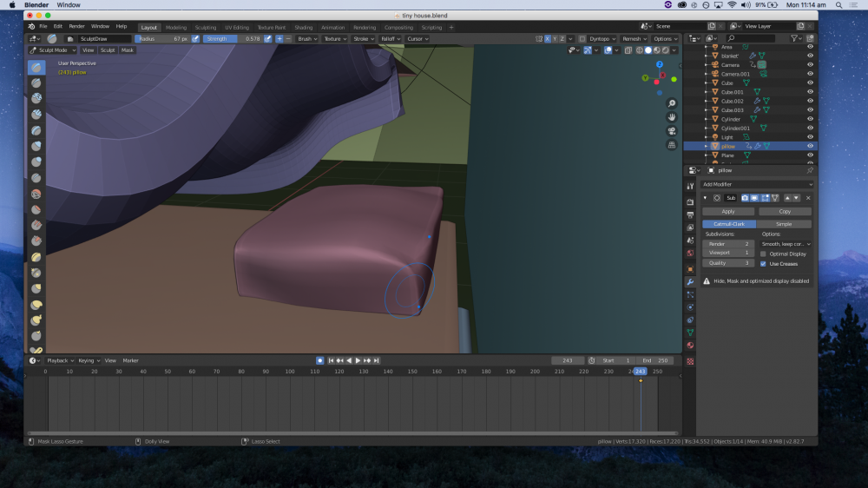Select subtract (−) brush direction
The width and height of the screenshot is (868, 488).
pyautogui.click(x=288, y=39)
